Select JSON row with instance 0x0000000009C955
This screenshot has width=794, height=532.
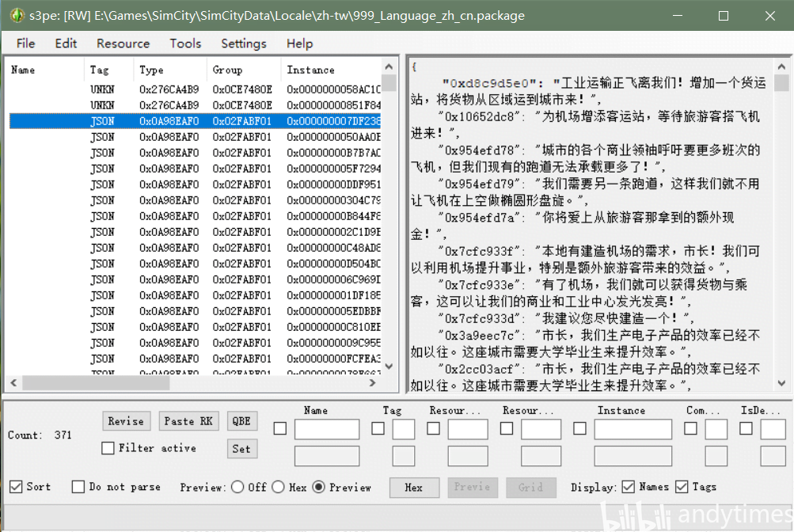(x=195, y=343)
